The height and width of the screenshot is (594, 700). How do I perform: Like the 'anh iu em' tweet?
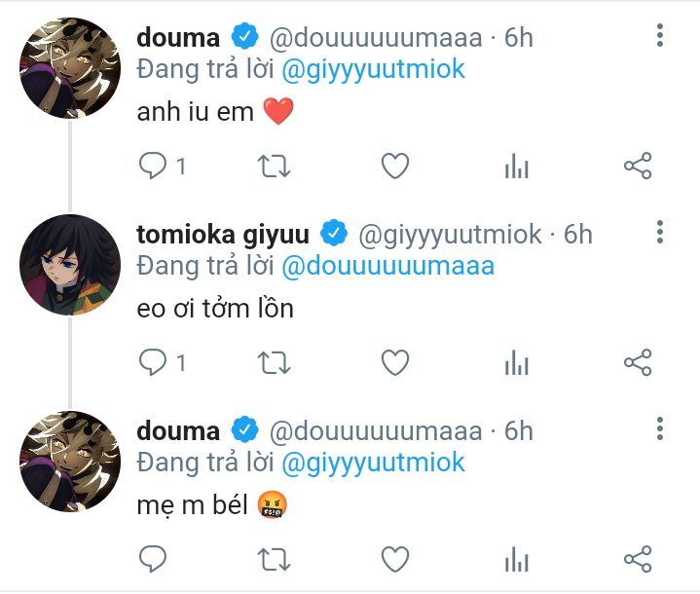tap(394, 167)
